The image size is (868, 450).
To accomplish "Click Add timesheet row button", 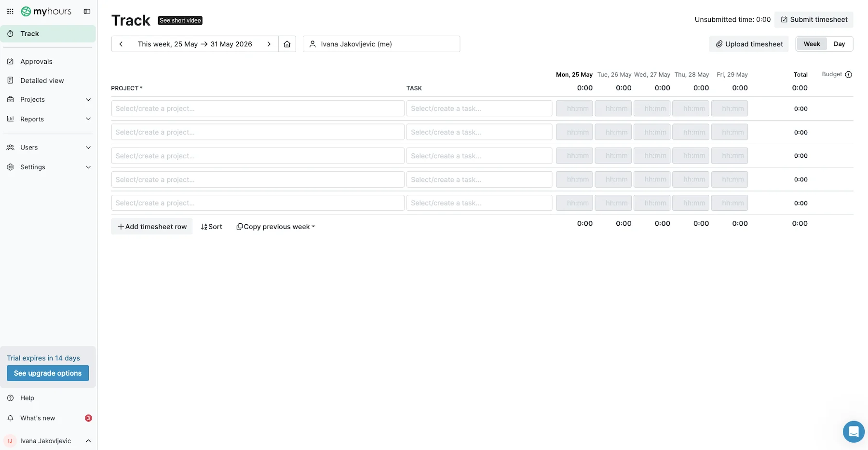I will tap(152, 227).
